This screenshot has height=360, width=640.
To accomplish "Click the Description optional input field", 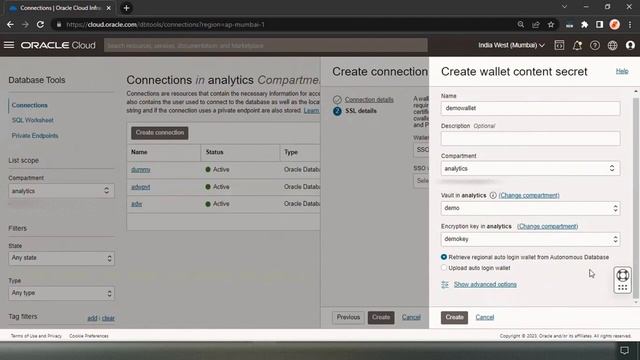I will coord(530,138).
